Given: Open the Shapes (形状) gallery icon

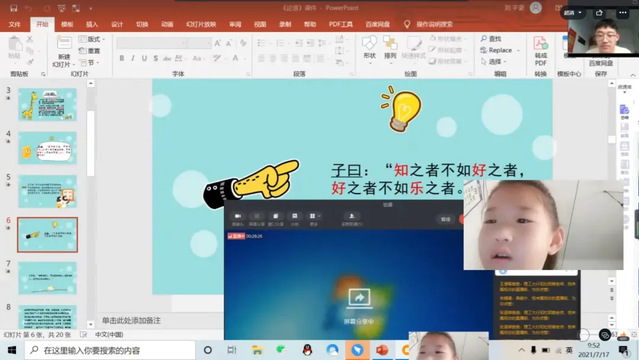Looking at the screenshot, I should pyautogui.click(x=369, y=47).
